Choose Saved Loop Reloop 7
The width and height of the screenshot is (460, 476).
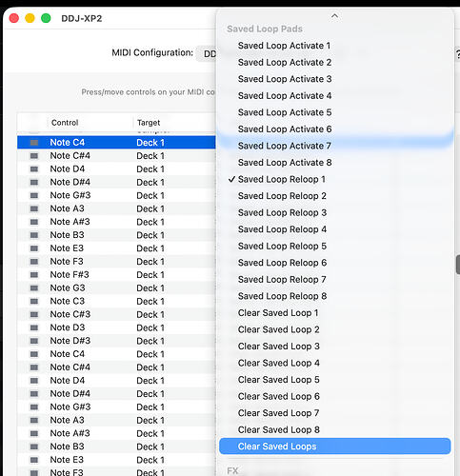tap(334, 279)
